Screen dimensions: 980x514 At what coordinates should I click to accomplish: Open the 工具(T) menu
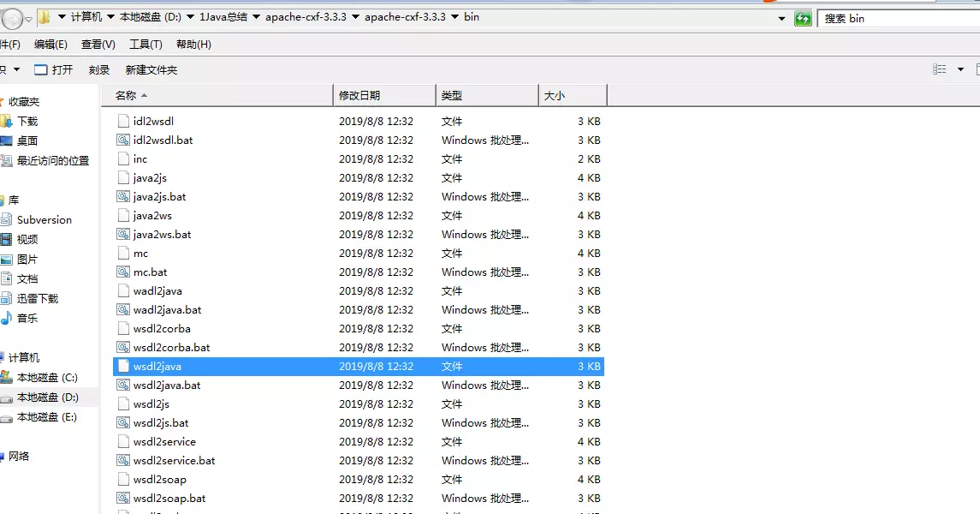(x=146, y=45)
